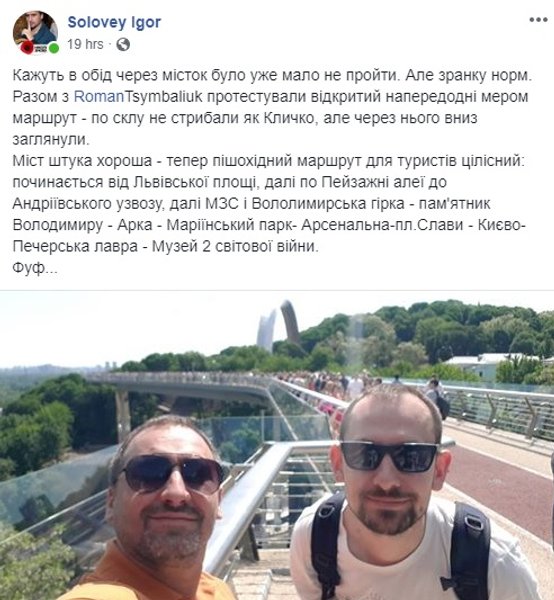Viewport: 554px width, 600px height.
Task: Click the Tsymbaliuk surname in the post
Action: pos(163,96)
